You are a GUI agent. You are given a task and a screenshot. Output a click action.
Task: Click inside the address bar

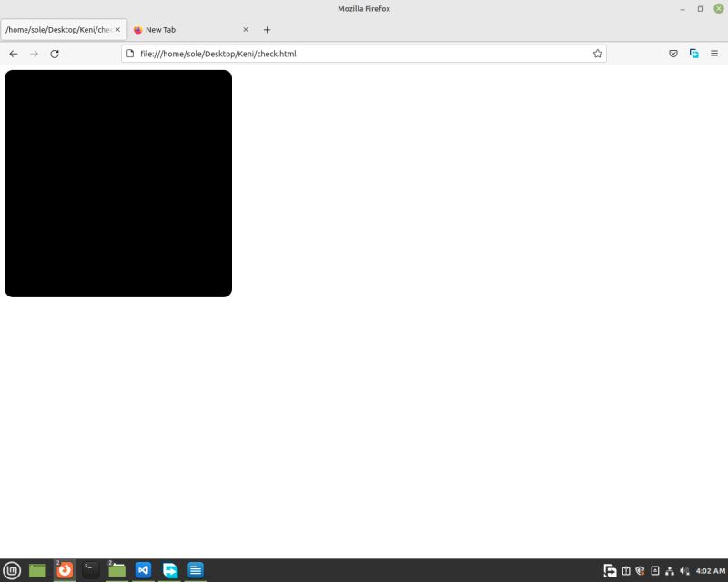tap(364, 54)
